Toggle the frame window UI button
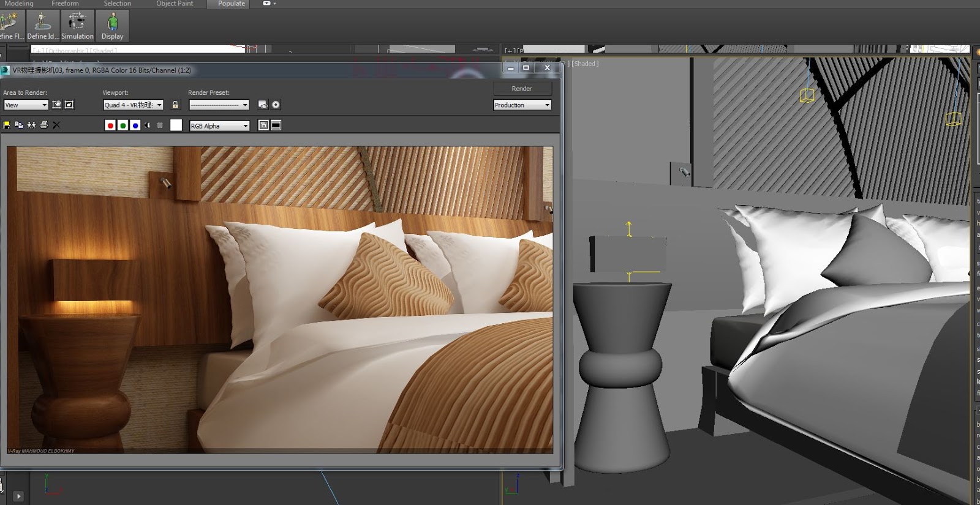This screenshot has width=980, height=505. point(276,125)
